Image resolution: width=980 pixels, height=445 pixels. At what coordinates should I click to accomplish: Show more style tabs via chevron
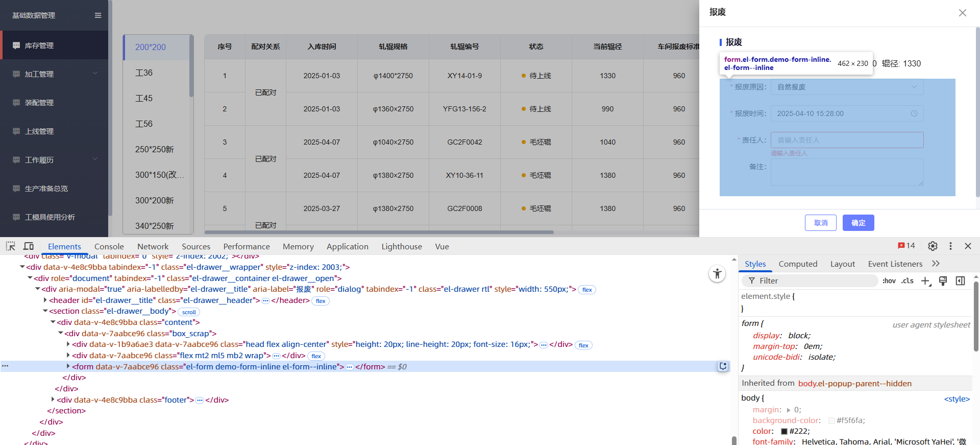[x=936, y=264]
